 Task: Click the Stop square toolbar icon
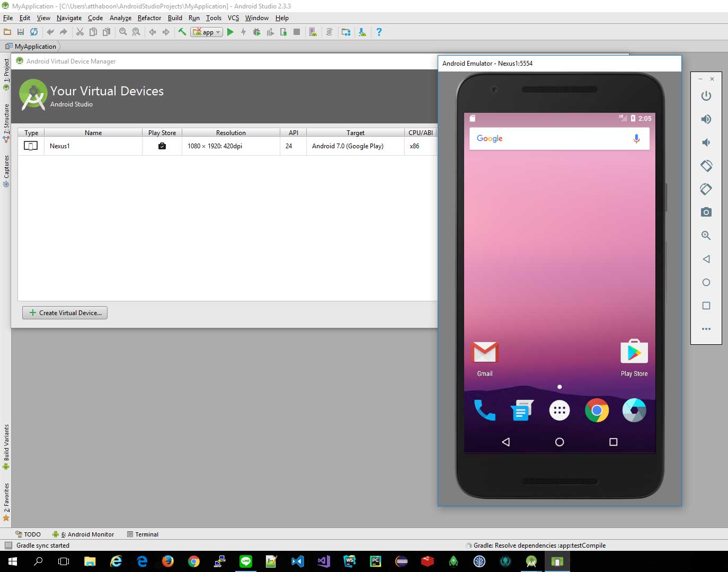click(x=297, y=32)
